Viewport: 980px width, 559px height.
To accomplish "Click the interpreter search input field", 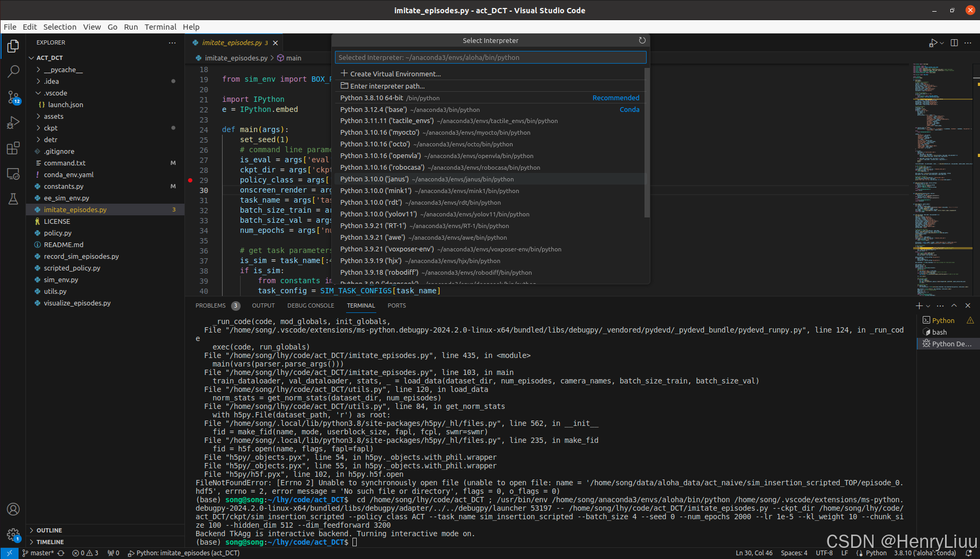I will pos(490,57).
